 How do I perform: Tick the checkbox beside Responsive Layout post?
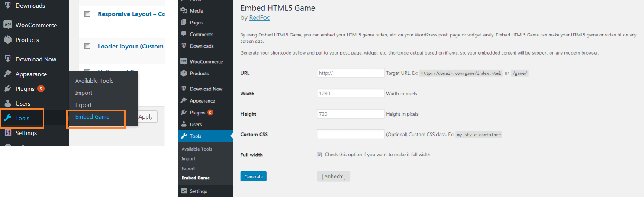(87, 14)
